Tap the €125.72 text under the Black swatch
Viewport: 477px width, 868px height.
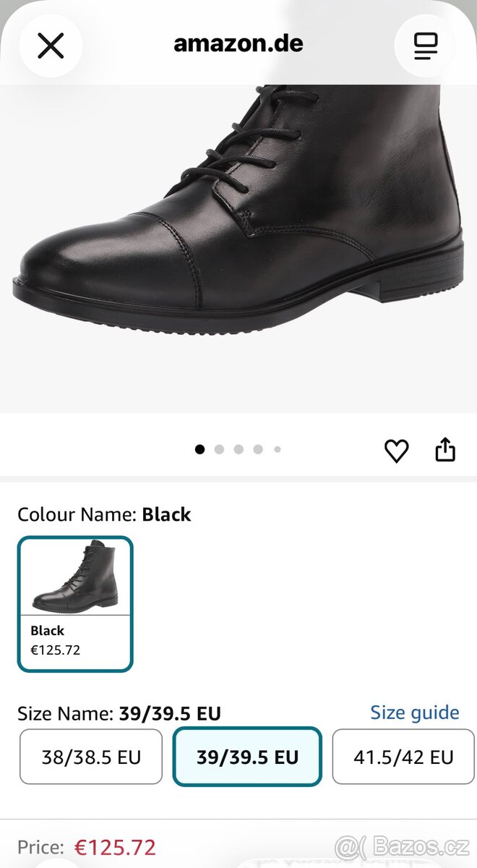click(56, 650)
